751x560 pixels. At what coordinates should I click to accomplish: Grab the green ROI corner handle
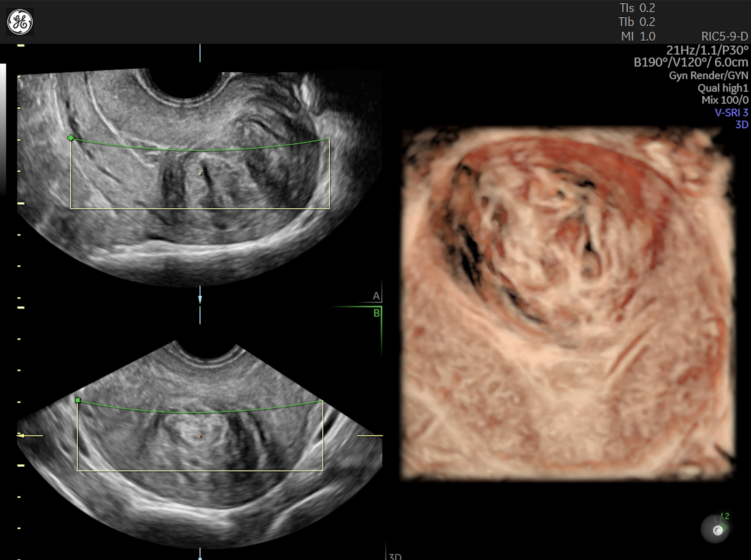click(72, 137)
